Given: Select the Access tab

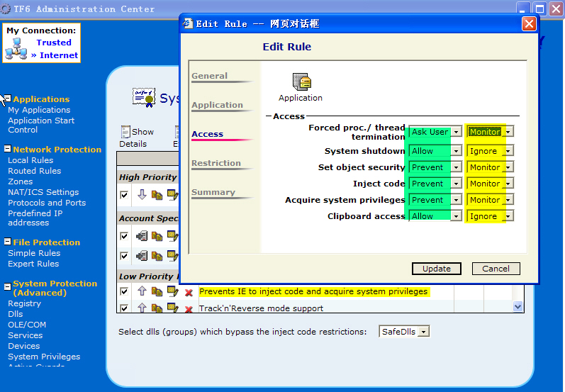Looking at the screenshot, I should 207,134.
